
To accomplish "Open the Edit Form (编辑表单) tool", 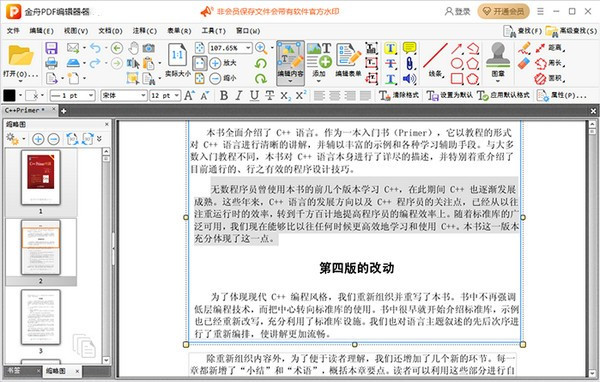I will (x=348, y=59).
